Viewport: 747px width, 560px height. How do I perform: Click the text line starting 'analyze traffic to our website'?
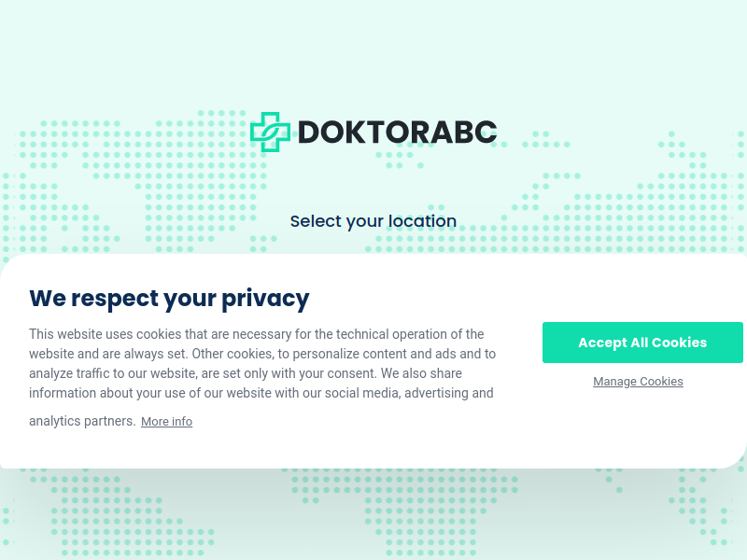click(246, 373)
